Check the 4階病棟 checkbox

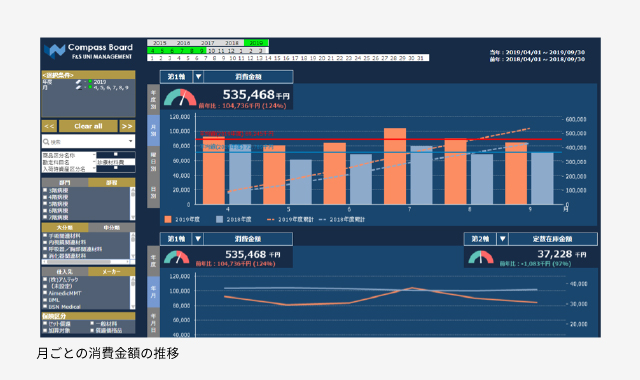(x=45, y=197)
